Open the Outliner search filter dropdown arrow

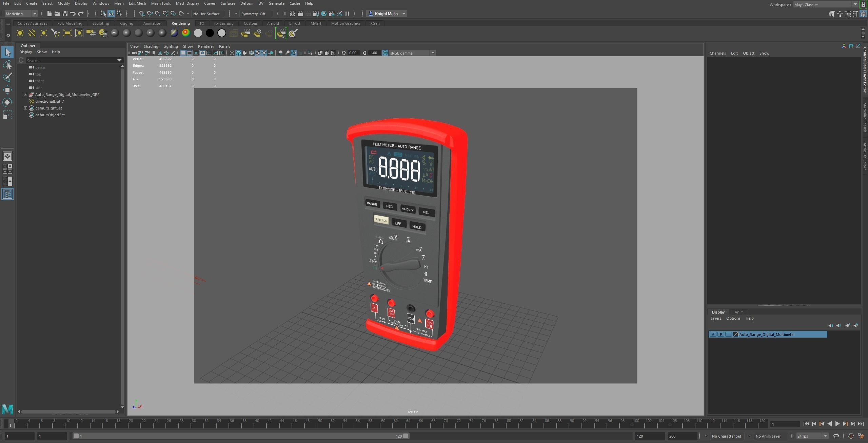tap(119, 61)
